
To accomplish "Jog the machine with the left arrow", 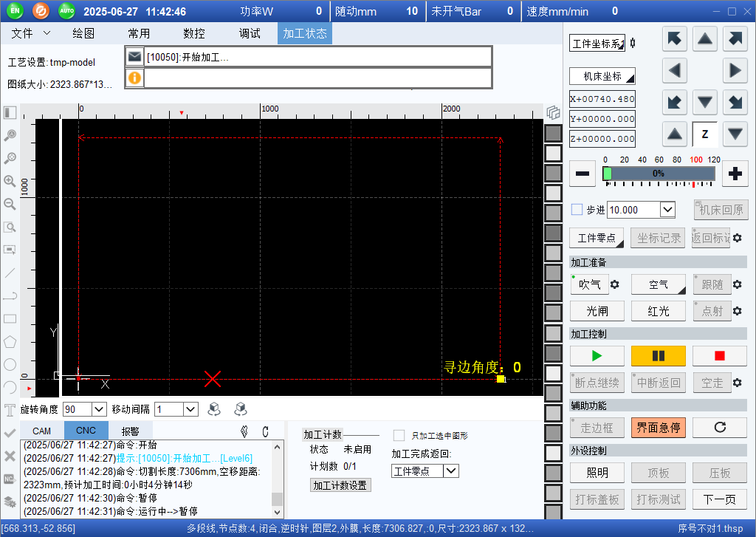I will pyautogui.click(x=674, y=71).
